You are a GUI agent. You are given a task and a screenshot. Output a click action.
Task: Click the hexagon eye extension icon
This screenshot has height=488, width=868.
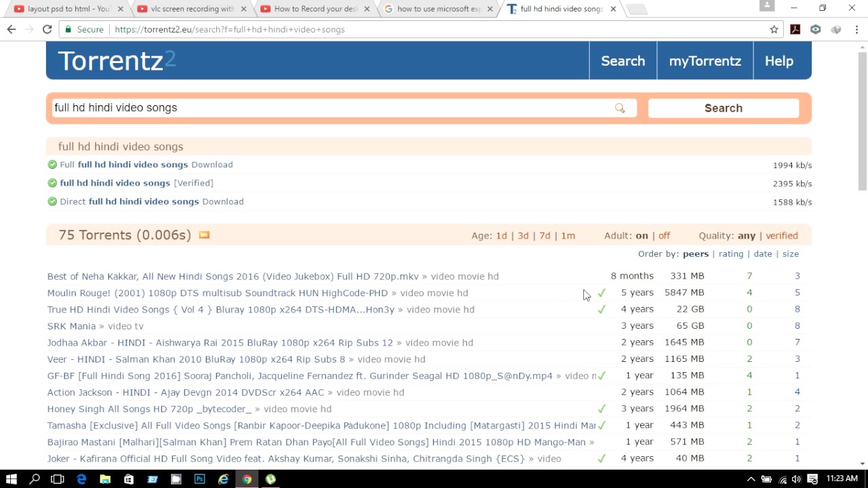(816, 29)
